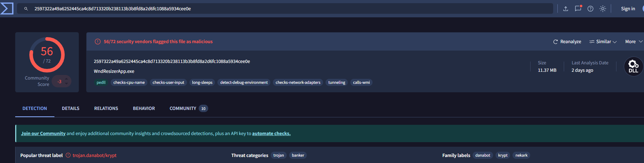The height and width of the screenshot is (163, 644).
Task: Click the detection score circle 56/72
Action: click(x=47, y=55)
